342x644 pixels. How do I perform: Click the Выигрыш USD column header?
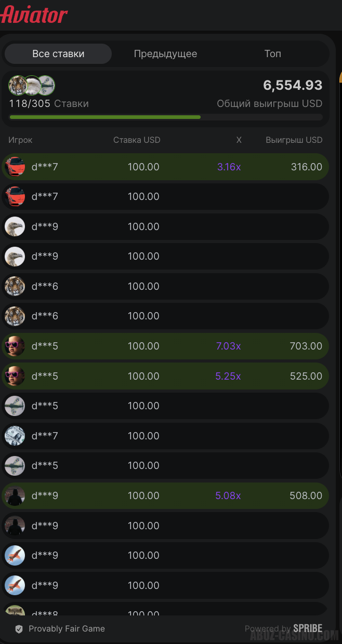click(294, 140)
